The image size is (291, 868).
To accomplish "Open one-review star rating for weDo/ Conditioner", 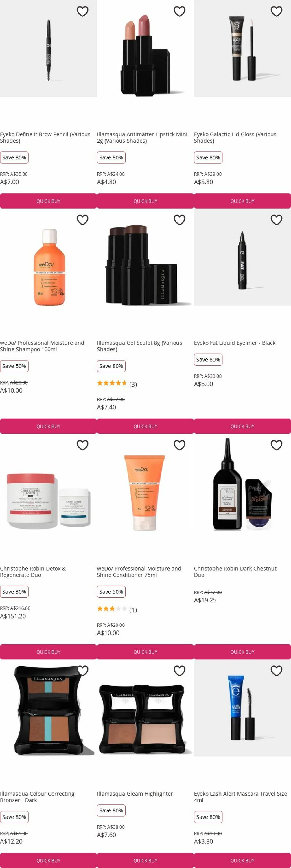I will (x=117, y=610).
